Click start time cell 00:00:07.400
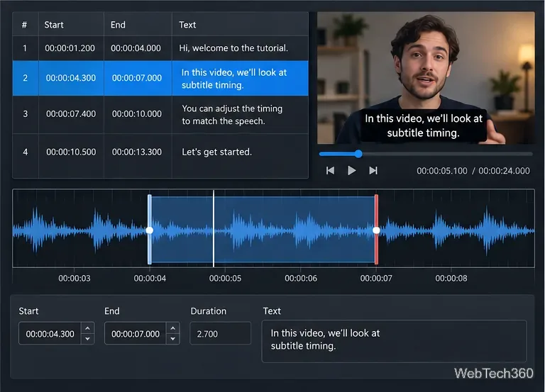 (x=71, y=114)
